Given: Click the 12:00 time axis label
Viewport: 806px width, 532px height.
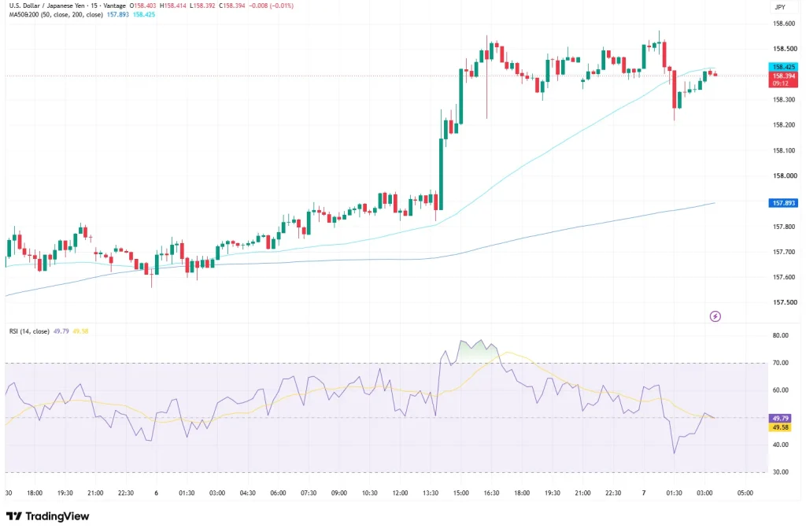Looking at the screenshot, I should coord(400,493).
